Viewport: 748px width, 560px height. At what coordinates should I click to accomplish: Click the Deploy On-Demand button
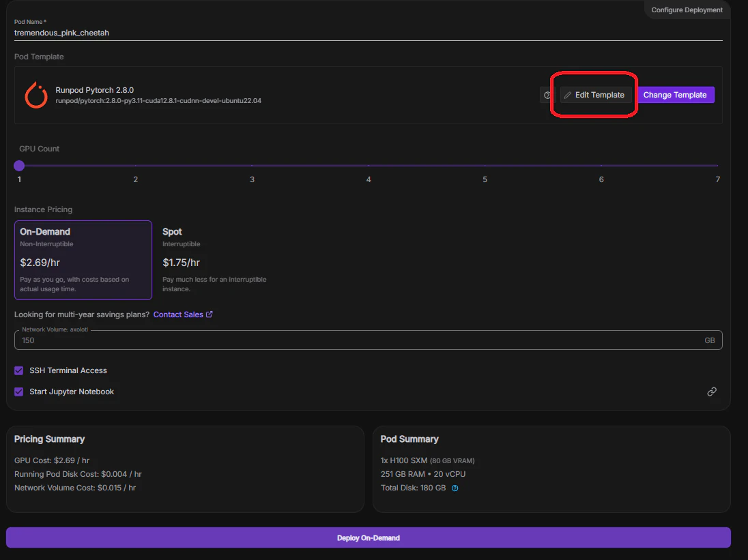click(368, 537)
